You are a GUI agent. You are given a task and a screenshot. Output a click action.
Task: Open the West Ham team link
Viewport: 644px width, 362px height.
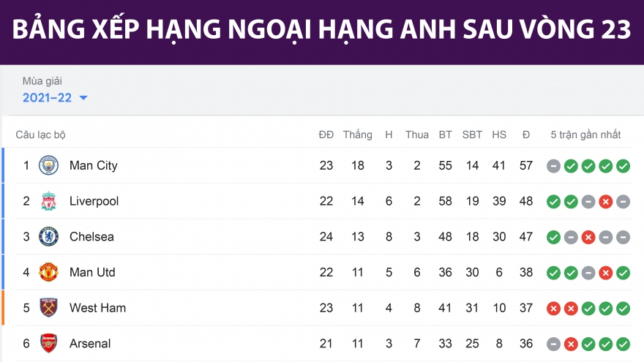coord(97,308)
